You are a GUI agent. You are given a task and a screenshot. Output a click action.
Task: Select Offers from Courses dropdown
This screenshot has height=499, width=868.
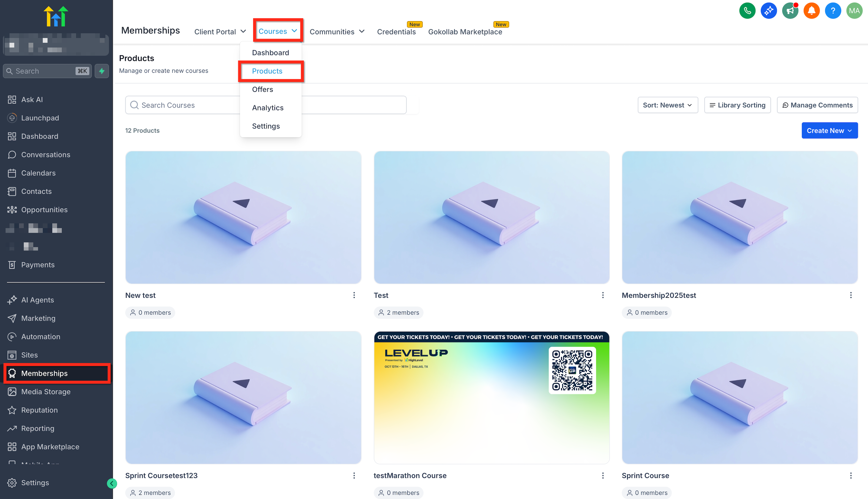pyautogui.click(x=263, y=89)
